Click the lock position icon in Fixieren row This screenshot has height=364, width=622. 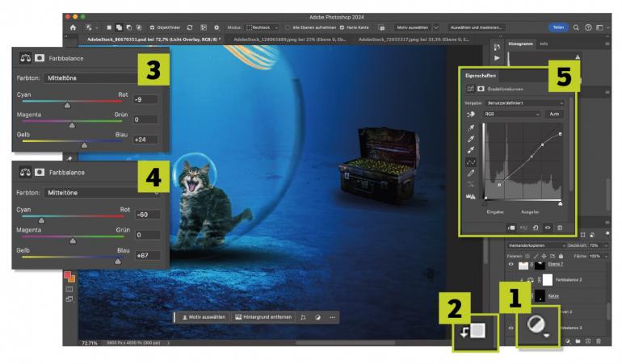tap(544, 257)
